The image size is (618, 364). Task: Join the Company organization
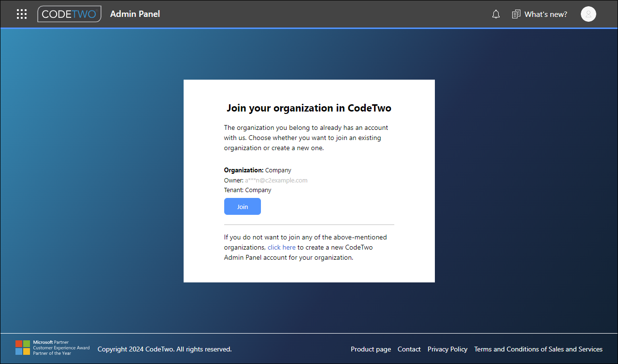(243, 207)
